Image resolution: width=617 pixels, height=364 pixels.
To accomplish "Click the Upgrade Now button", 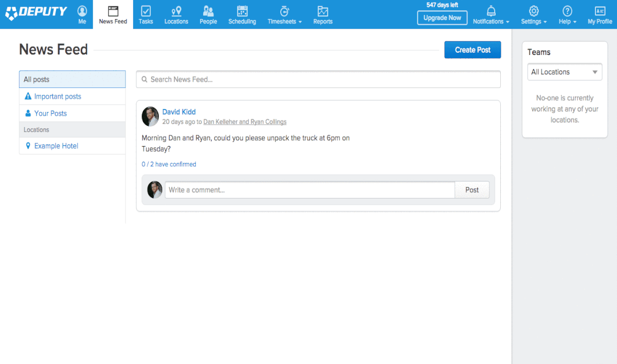I will (442, 18).
